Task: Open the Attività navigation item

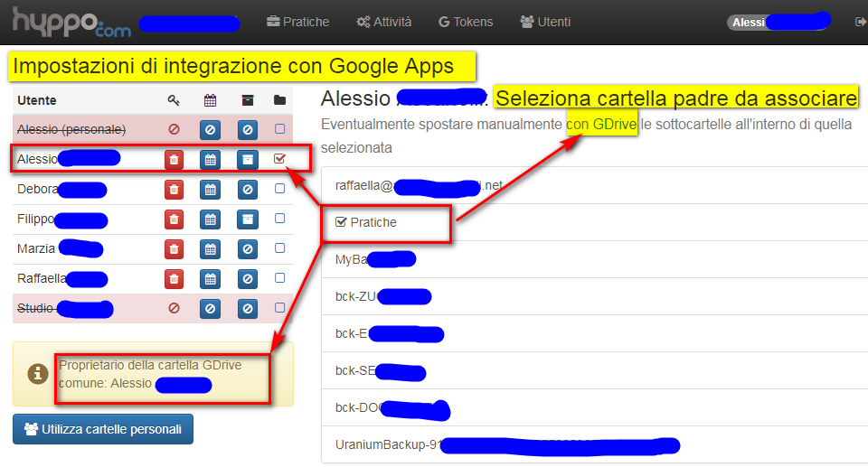Action: [384, 22]
